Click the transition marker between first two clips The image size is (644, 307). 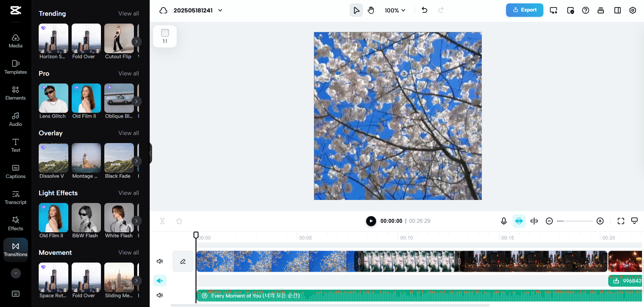coord(359,261)
